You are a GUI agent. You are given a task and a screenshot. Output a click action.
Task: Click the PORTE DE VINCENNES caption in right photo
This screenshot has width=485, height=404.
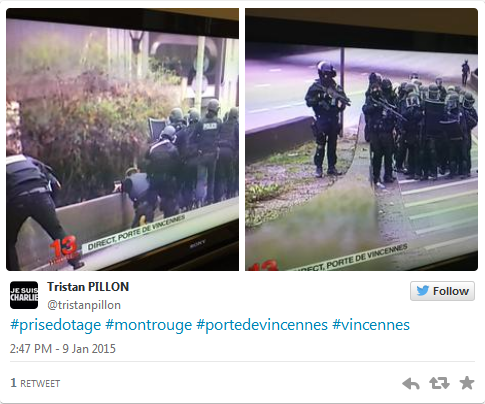coord(367,258)
